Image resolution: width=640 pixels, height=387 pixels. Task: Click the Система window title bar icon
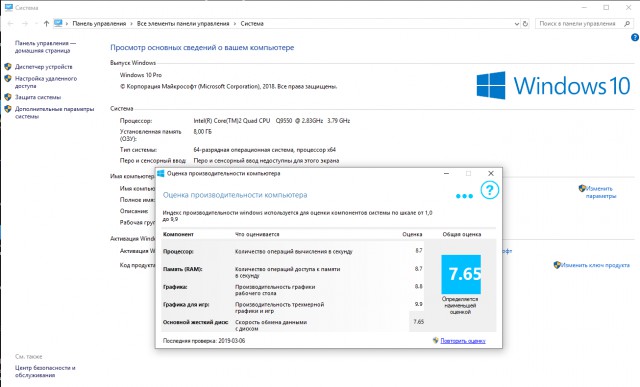point(9,7)
